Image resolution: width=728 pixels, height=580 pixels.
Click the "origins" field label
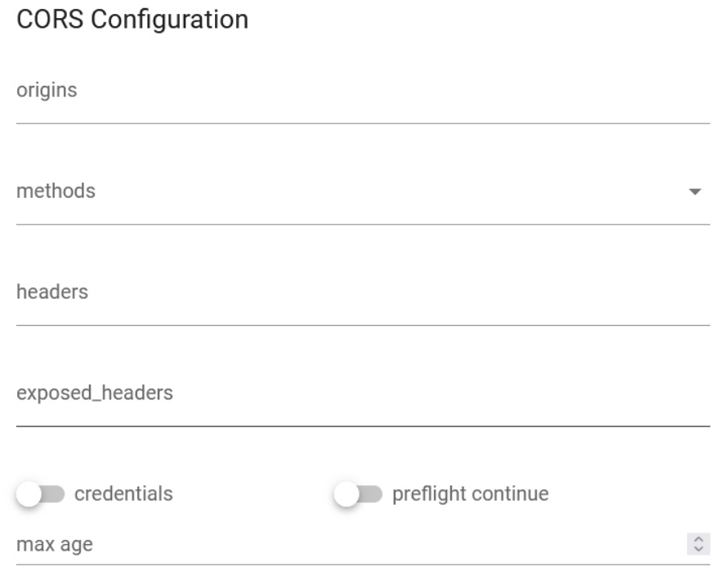click(47, 91)
